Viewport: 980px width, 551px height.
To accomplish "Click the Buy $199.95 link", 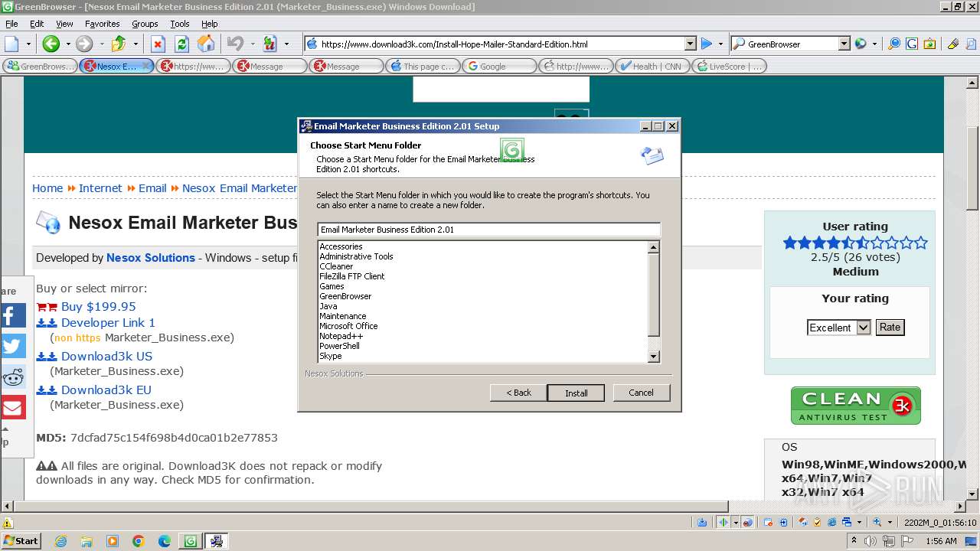I will pos(98,306).
